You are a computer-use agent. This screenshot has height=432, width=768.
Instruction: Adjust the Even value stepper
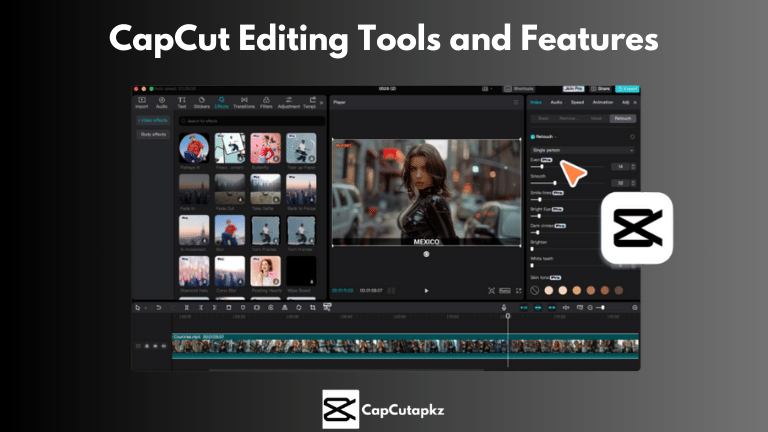coord(633,167)
